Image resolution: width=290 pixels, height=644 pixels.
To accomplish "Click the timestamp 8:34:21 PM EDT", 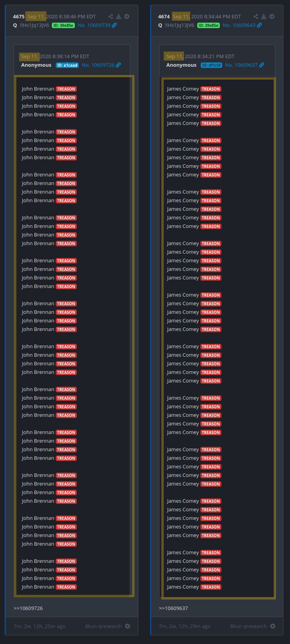I will tap(216, 56).
